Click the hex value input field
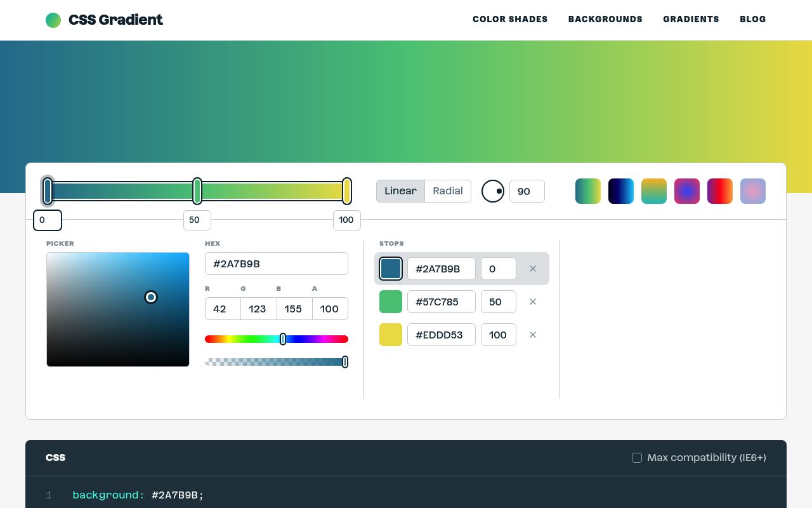Screen dimensions: 812x508 pos(277,264)
